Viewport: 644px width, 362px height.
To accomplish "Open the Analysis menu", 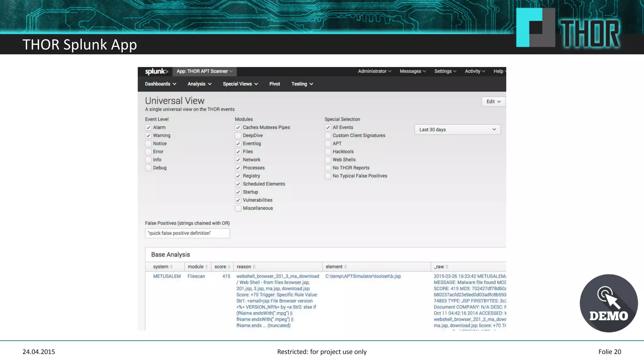I will click(200, 84).
